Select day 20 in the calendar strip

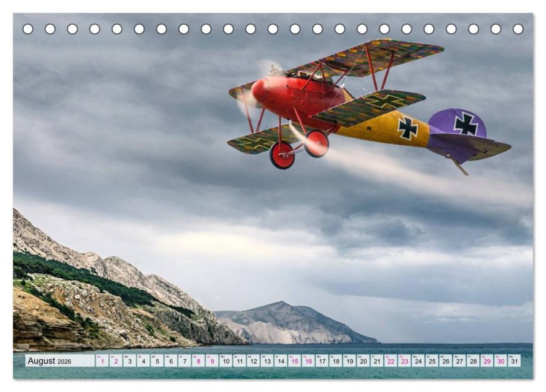click(363, 361)
